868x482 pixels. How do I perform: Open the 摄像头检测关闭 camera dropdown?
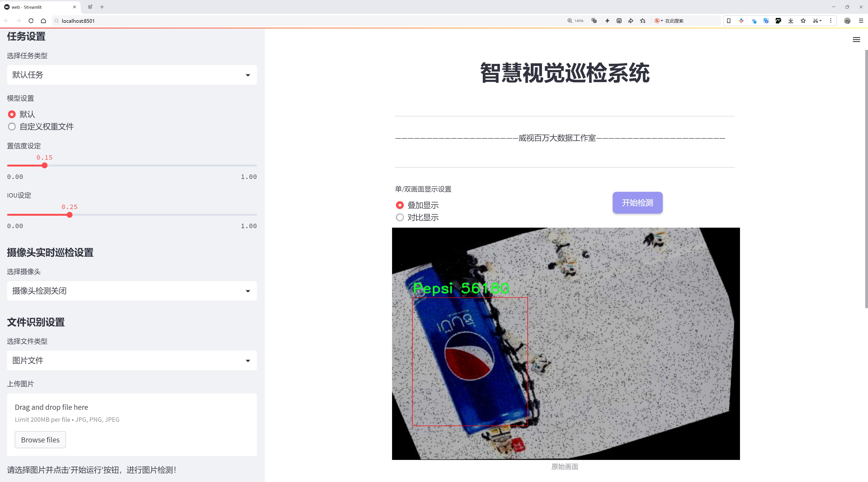coord(132,291)
